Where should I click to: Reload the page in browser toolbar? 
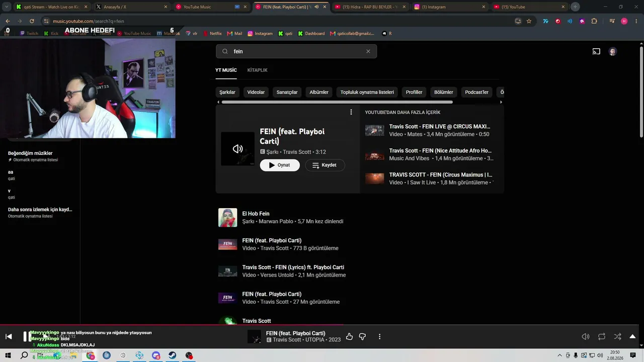click(32, 21)
